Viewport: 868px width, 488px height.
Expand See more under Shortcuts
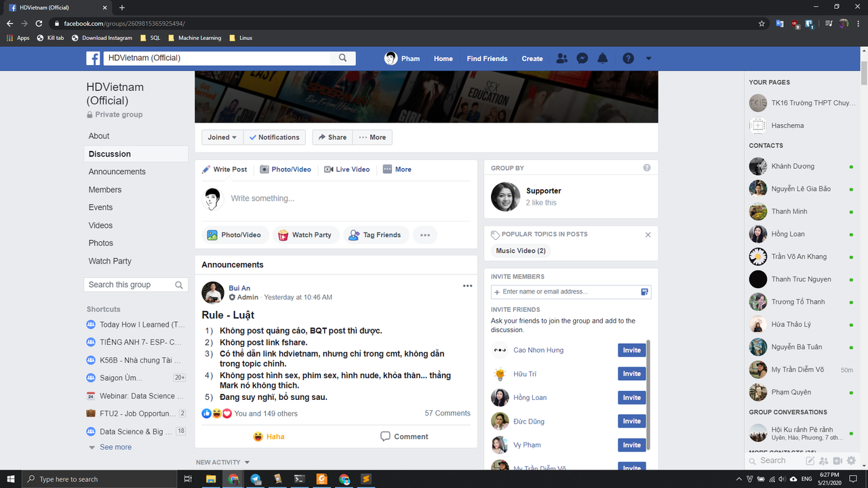coord(115,447)
